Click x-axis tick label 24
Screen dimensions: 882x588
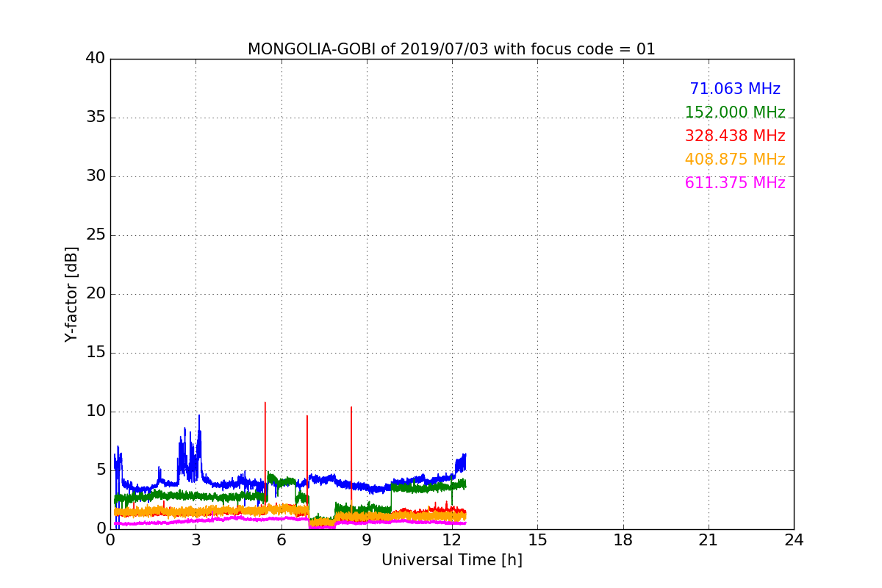(794, 539)
